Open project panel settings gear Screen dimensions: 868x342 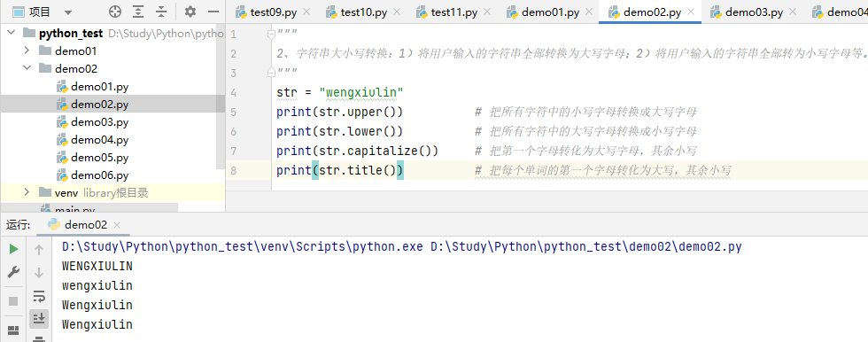pos(190,12)
